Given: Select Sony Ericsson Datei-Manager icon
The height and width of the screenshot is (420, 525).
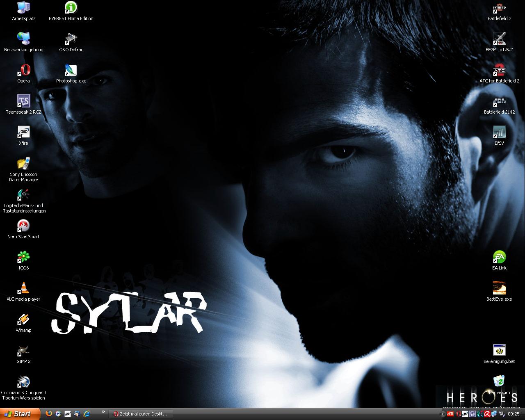Looking at the screenshot, I should tap(23, 169).
